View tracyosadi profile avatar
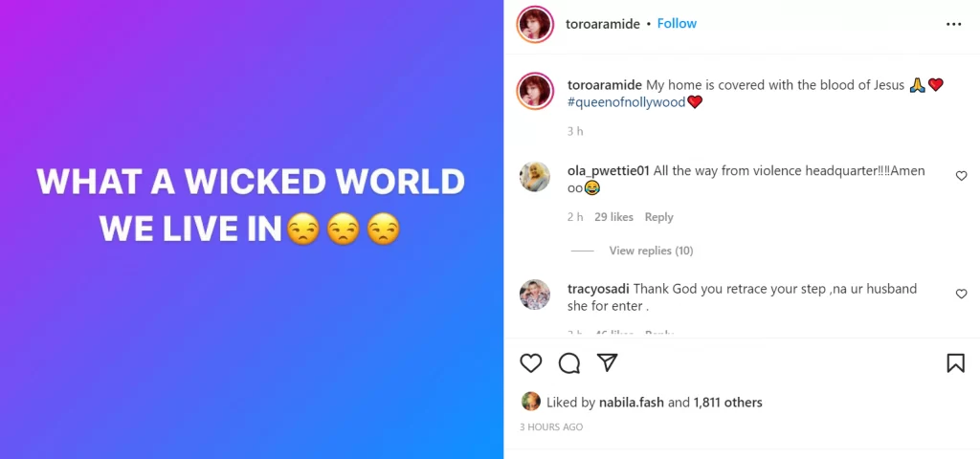Screen dimensions: 980x459 tap(535, 295)
